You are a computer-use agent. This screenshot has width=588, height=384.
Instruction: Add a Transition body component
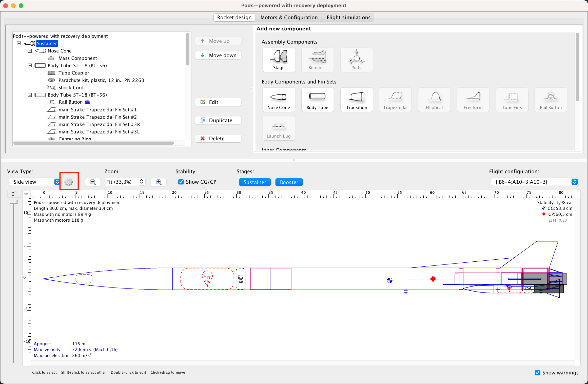(x=356, y=100)
